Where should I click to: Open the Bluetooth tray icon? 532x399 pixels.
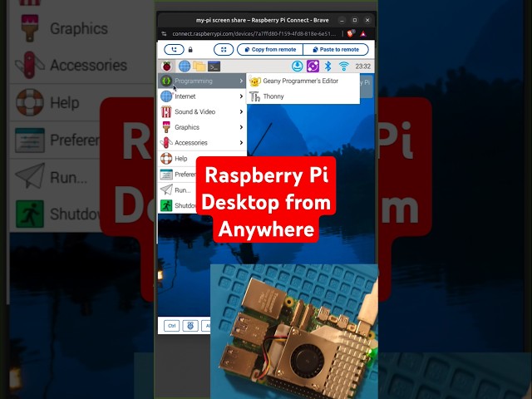pos(328,66)
